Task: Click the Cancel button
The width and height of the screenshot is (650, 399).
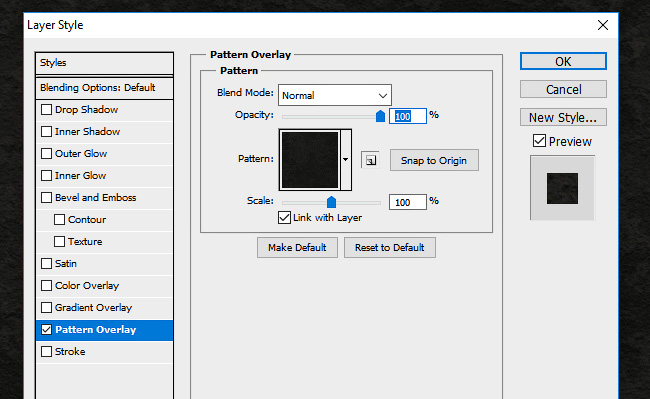Action: point(563,89)
